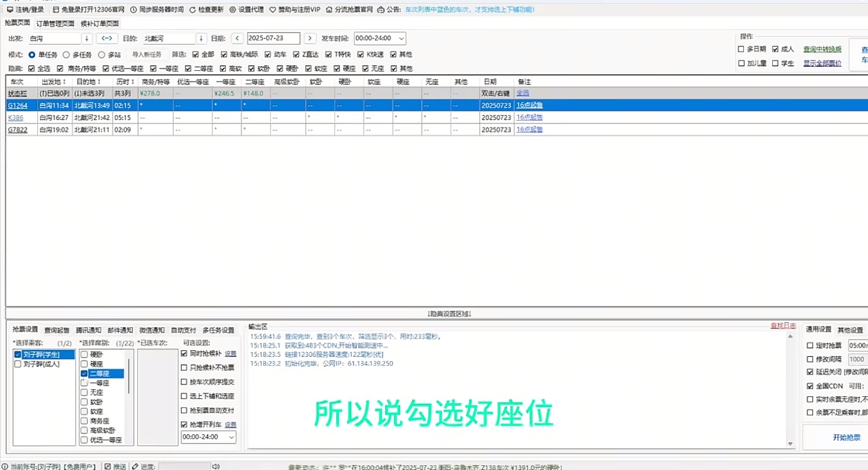Open the 发车时间 time range dropdown
Image resolution: width=868 pixels, height=470 pixels.
coord(401,39)
